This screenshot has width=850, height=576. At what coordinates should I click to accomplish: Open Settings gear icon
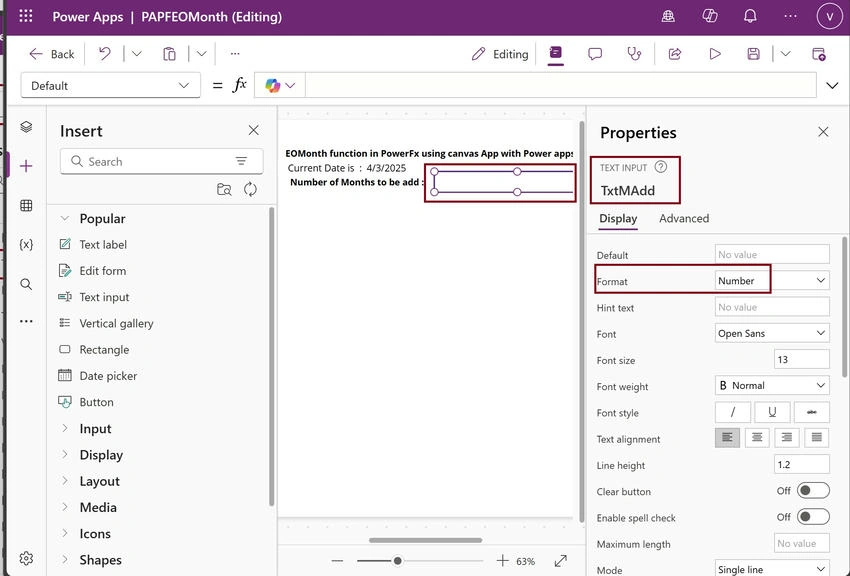pyautogui.click(x=26, y=558)
